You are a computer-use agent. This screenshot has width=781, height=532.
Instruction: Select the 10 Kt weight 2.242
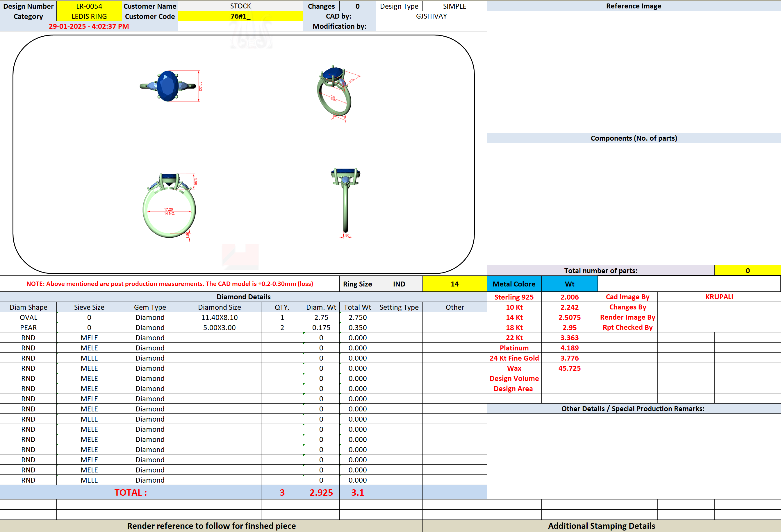click(569, 307)
